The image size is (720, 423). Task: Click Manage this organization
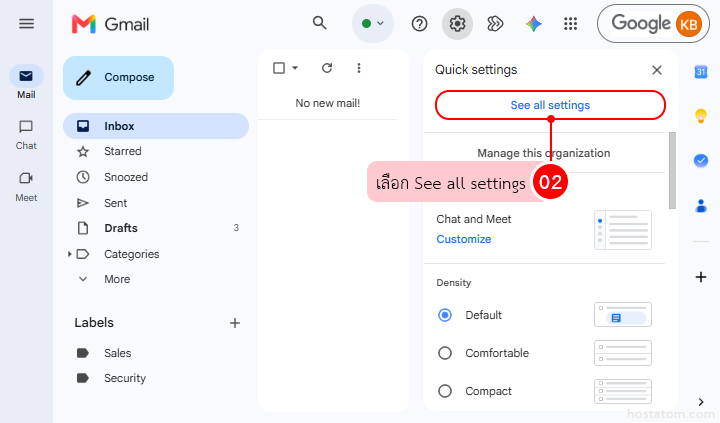coord(544,153)
